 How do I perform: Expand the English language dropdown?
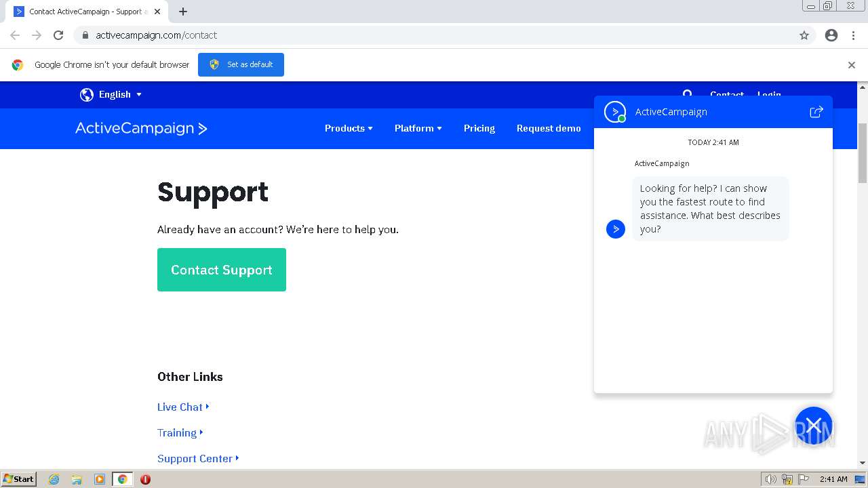120,95
